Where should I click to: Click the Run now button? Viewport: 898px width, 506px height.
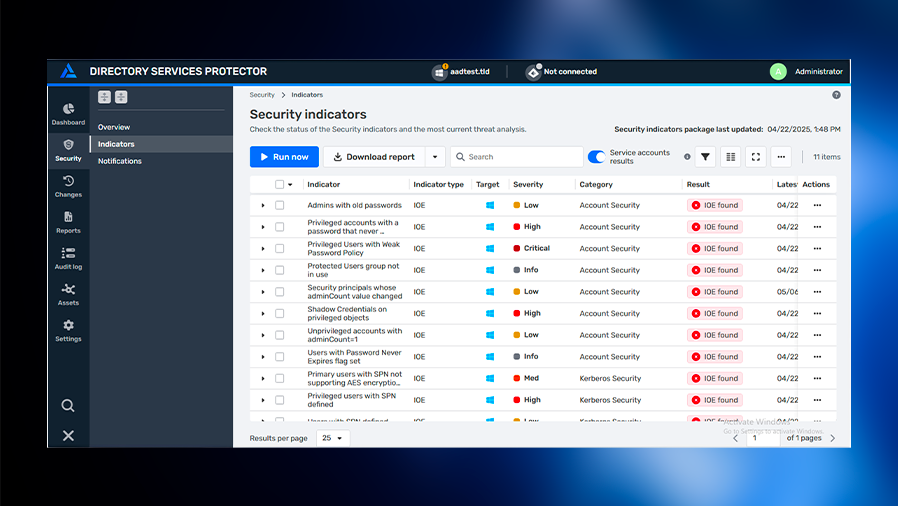[284, 157]
